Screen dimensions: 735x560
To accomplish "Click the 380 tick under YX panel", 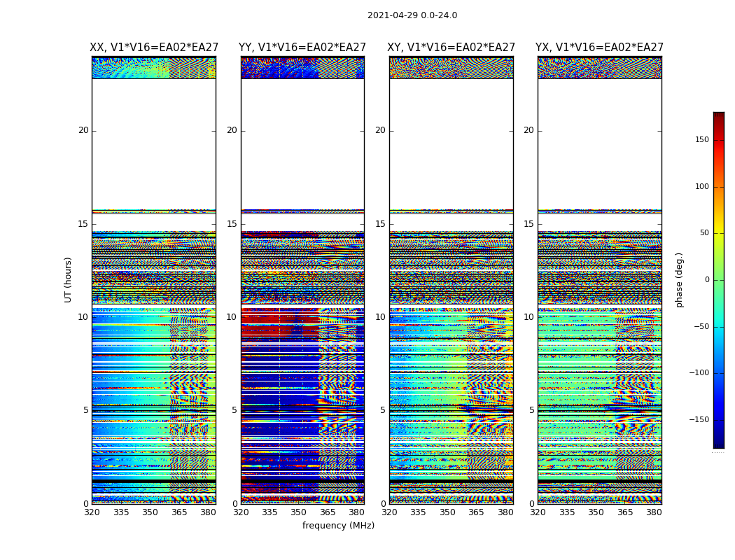I will [x=654, y=512].
